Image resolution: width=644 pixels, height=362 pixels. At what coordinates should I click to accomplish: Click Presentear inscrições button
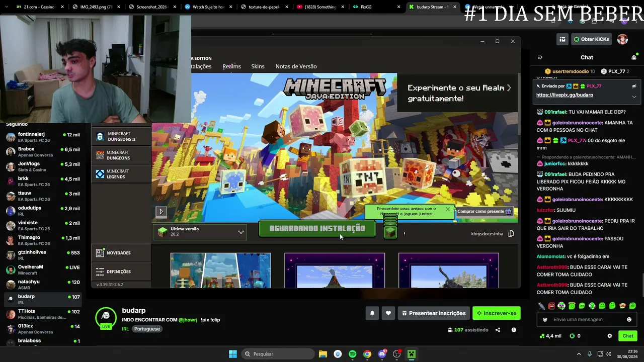[434, 313]
